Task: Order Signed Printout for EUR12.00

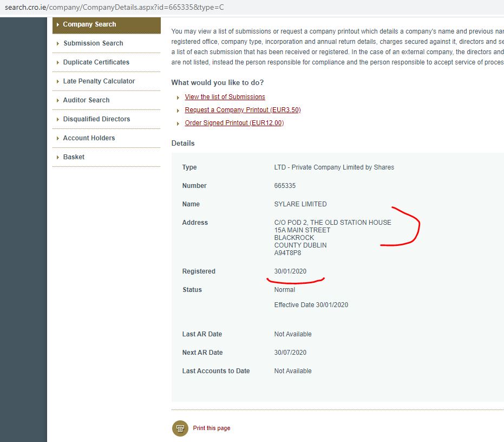Action: pos(234,123)
